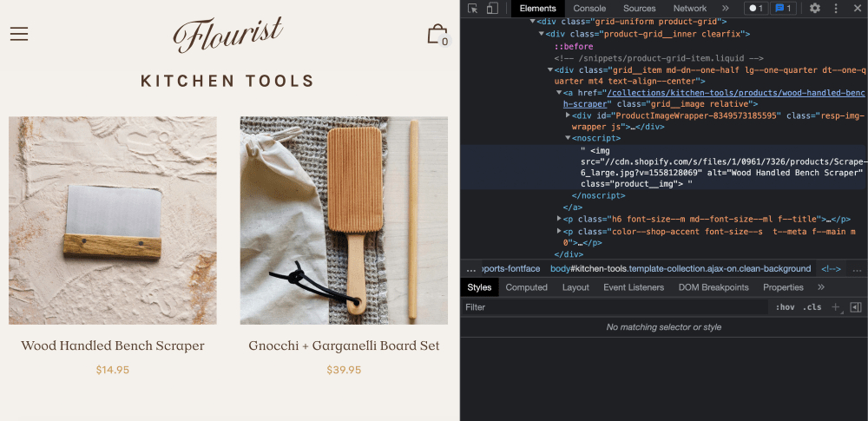This screenshot has width=868, height=421.
Task: Open the Gnocchi board set product image
Action: [x=344, y=220]
